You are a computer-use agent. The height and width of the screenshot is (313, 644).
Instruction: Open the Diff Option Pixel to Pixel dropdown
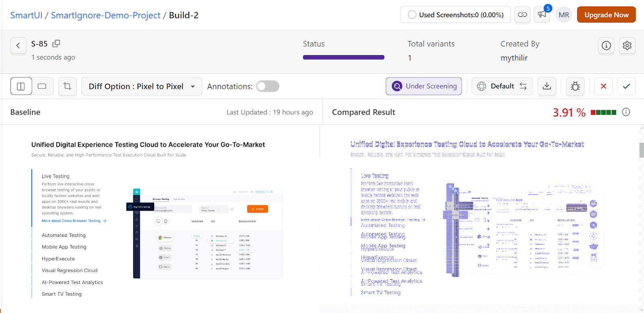(x=142, y=86)
